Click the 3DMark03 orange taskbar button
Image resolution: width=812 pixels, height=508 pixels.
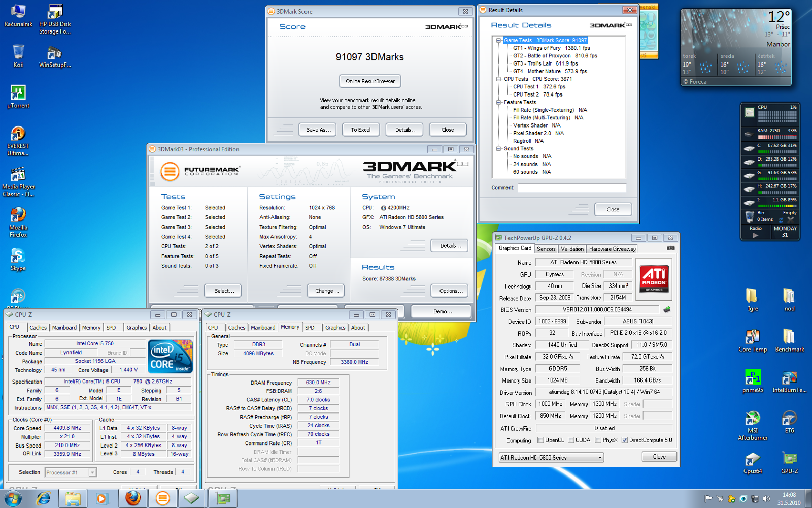click(163, 498)
